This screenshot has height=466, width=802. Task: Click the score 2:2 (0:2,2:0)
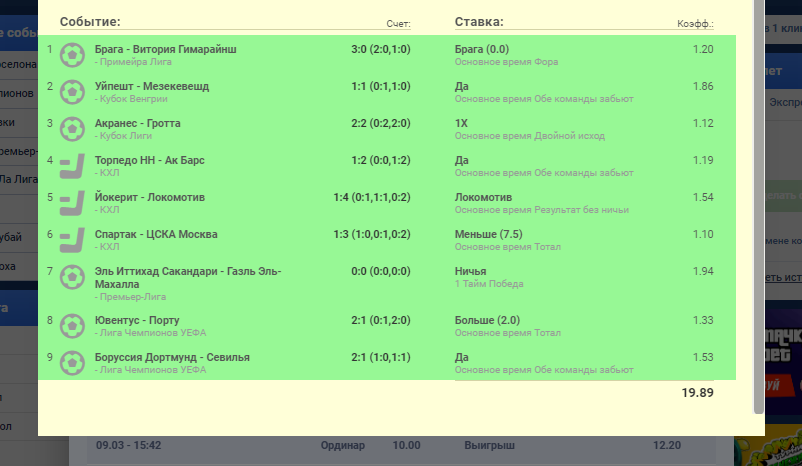pos(381,123)
